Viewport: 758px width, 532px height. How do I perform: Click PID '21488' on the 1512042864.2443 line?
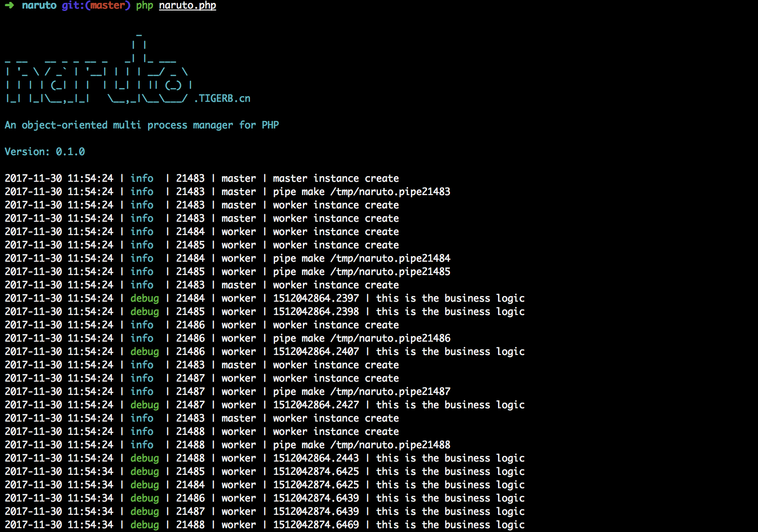pos(190,458)
